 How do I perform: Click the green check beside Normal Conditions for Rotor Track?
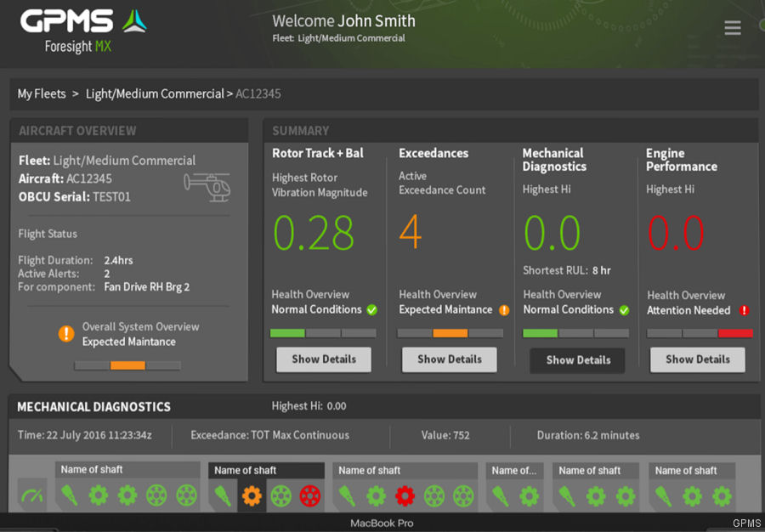(x=371, y=310)
